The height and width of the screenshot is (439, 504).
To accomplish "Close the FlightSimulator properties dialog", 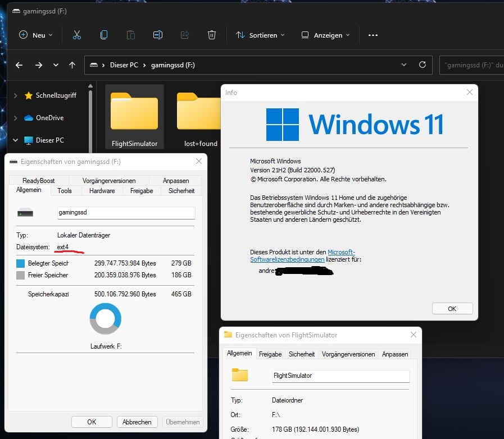I will 414,335.
